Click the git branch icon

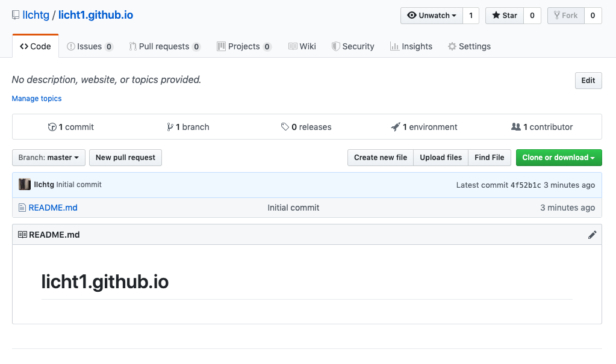[170, 127]
